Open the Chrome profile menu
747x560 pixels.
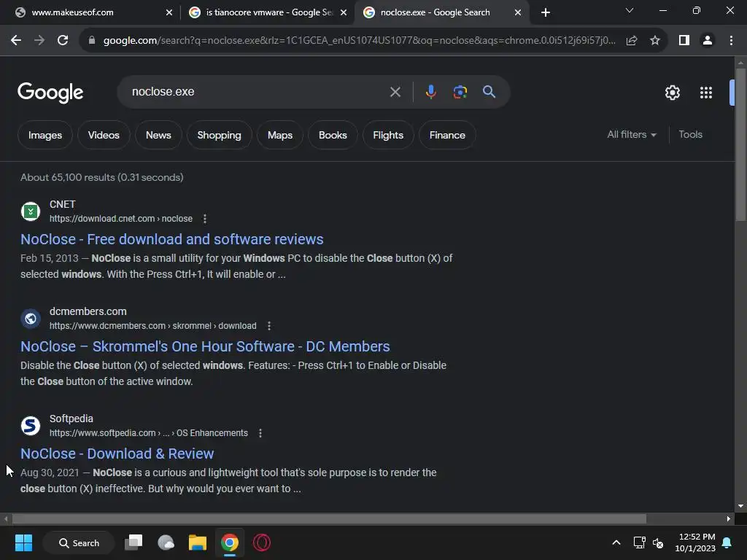pos(708,41)
